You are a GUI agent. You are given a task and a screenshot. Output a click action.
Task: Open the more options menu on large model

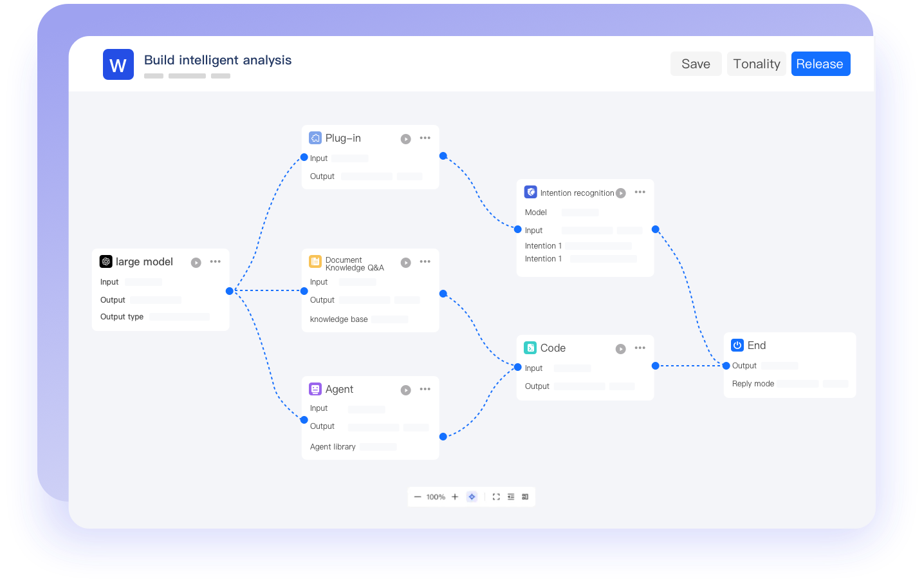[216, 262]
